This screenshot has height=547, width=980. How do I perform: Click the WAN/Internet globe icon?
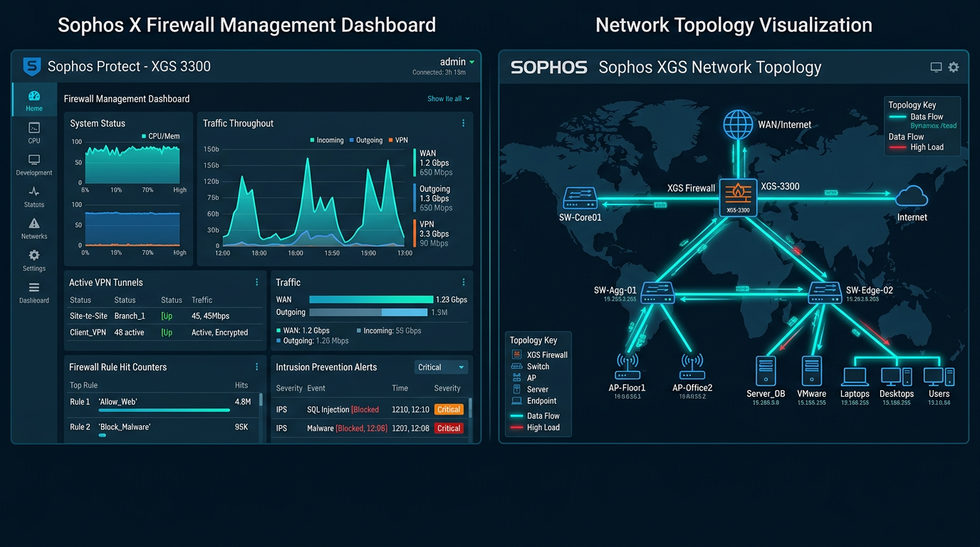pos(738,124)
